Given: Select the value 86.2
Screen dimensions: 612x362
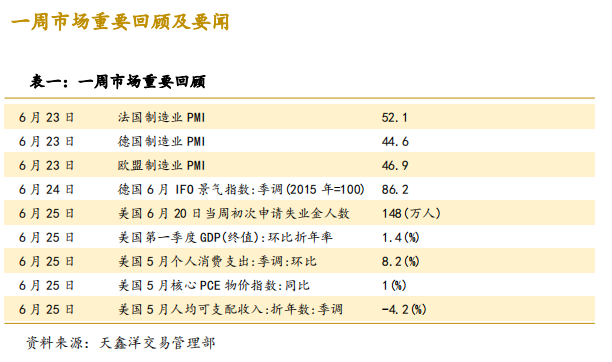Looking at the screenshot, I should [x=395, y=189].
